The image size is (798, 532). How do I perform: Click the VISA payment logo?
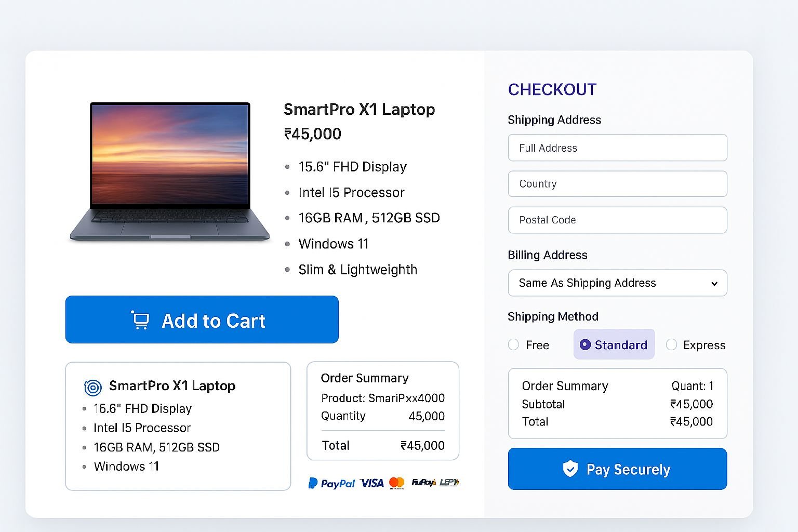pos(372,483)
